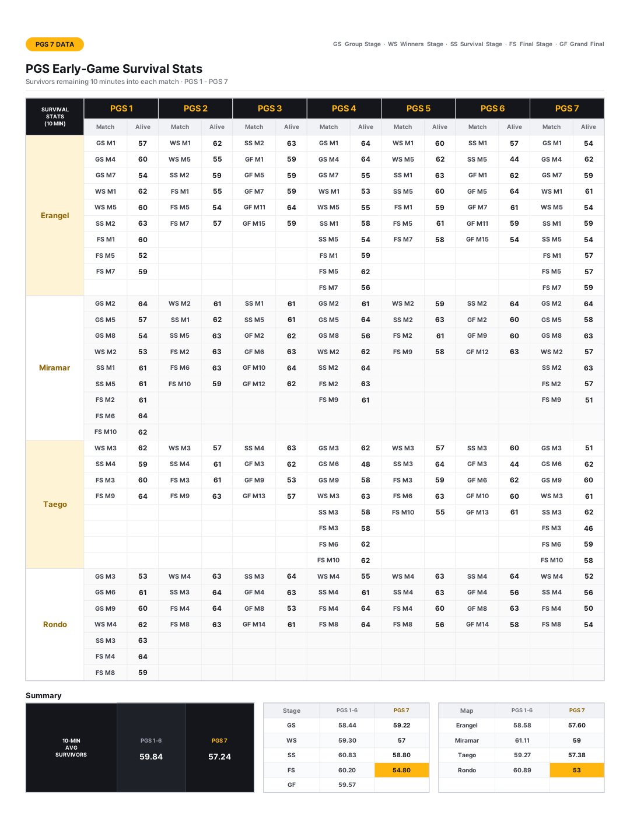Click the GS Group Stage legend entry
630x840 pixels.
click(x=357, y=44)
